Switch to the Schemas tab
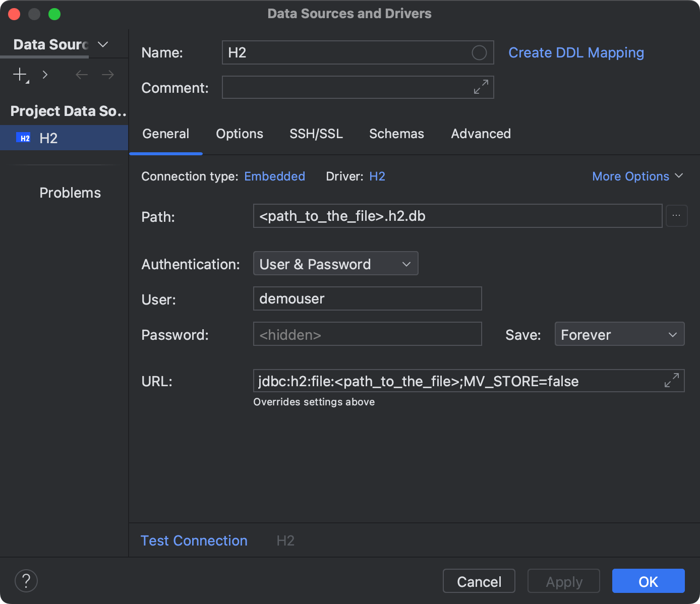The height and width of the screenshot is (604, 700). pos(396,134)
